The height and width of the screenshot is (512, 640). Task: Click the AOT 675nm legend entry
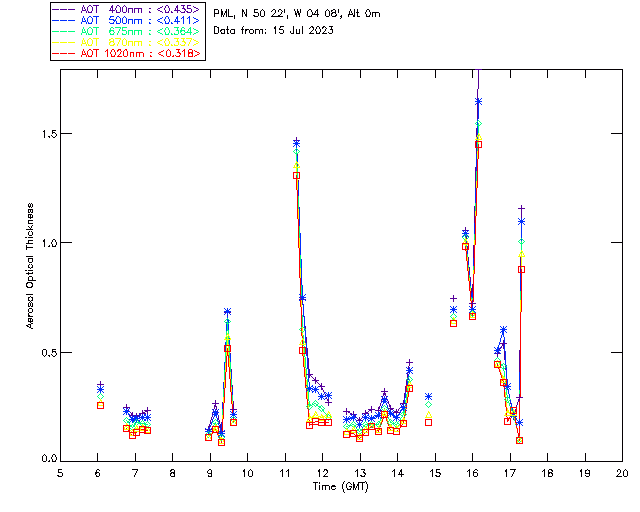click(x=127, y=31)
